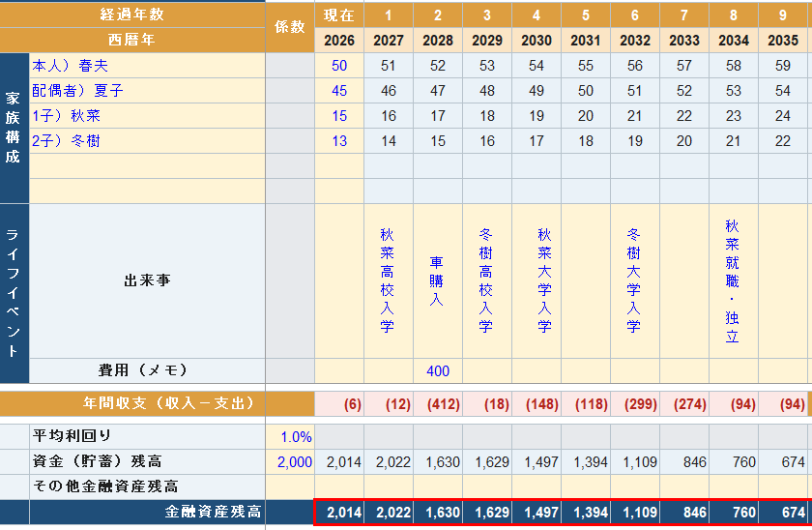
Task: Click the 平均利回り value 1.0%
Action: click(x=290, y=437)
